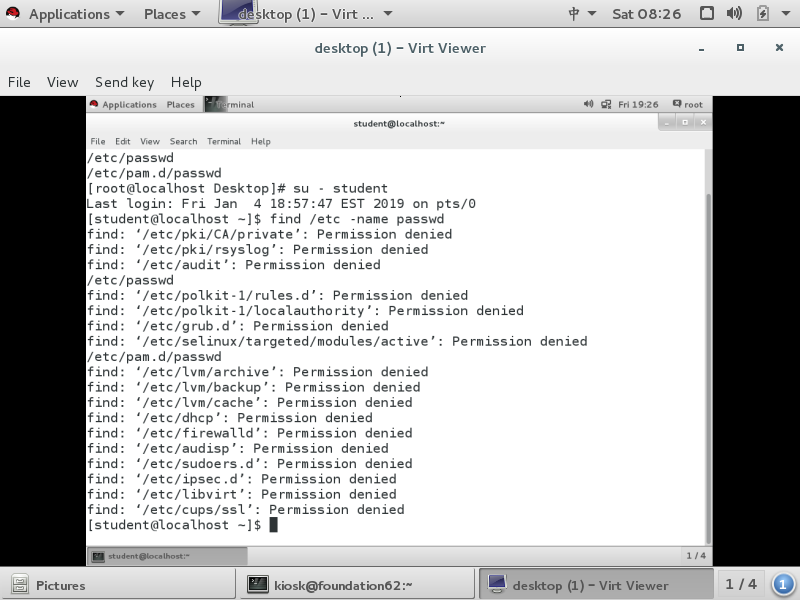Expand the input method dropdown arrow
Viewport: 800px width, 600px height.
click(x=592, y=14)
